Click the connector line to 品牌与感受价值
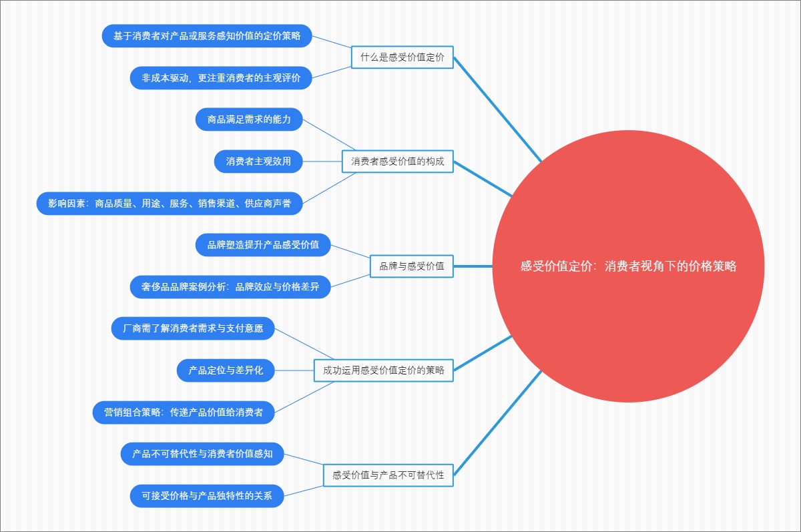 pos(474,266)
